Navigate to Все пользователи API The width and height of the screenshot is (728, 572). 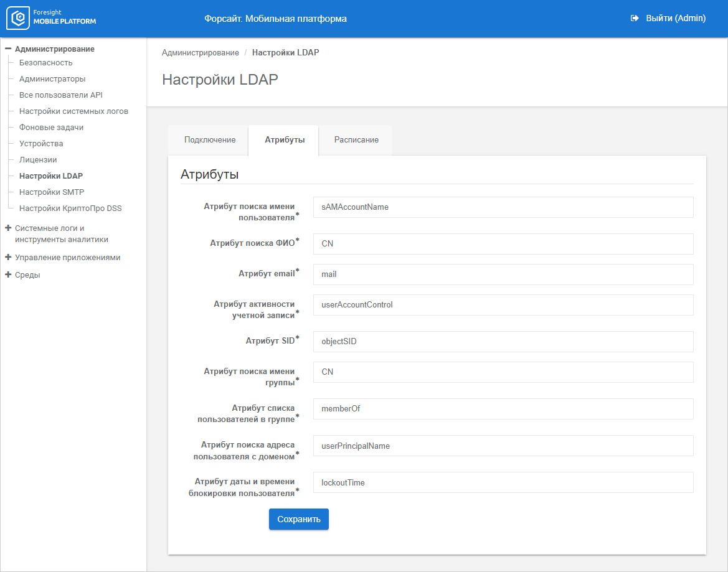(x=61, y=95)
